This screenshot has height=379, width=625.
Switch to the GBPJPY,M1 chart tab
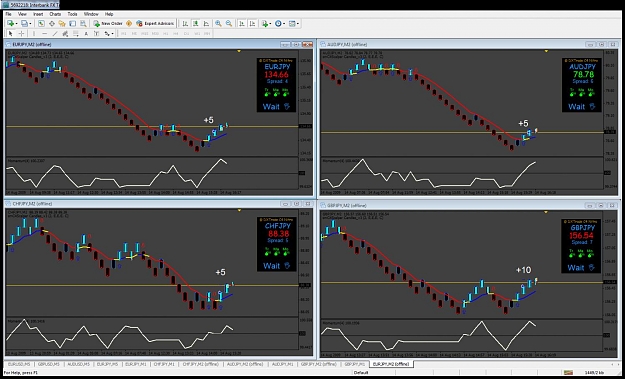point(355,364)
